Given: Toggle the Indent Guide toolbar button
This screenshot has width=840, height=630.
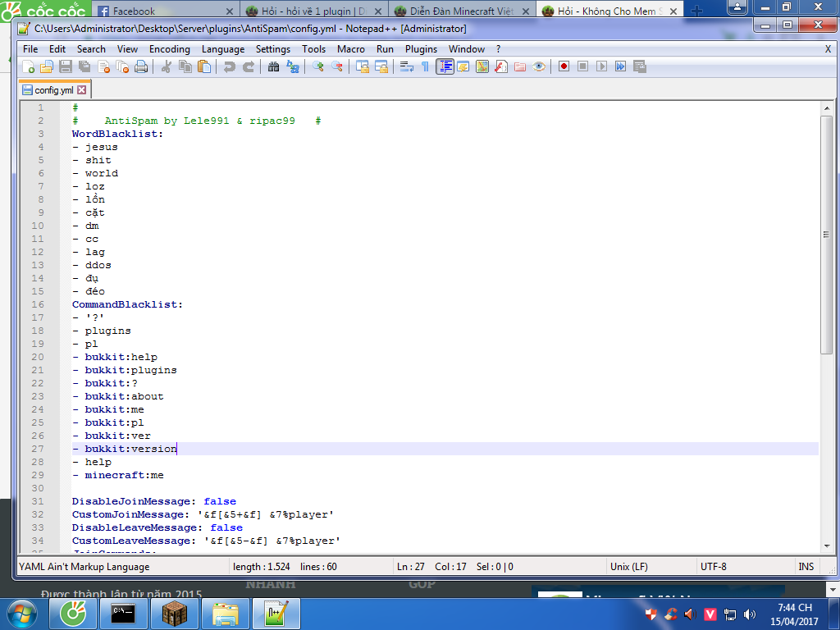Looking at the screenshot, I should (x=445, y=66).
